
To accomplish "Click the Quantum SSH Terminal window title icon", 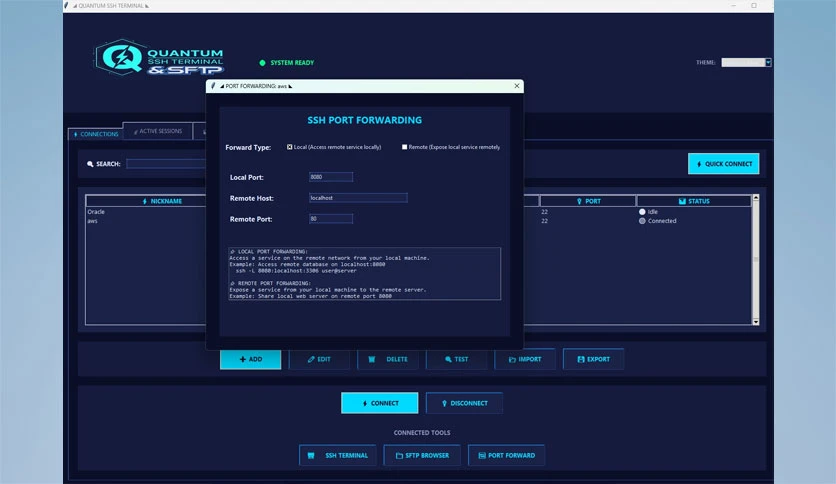I will tap(67, 5).
